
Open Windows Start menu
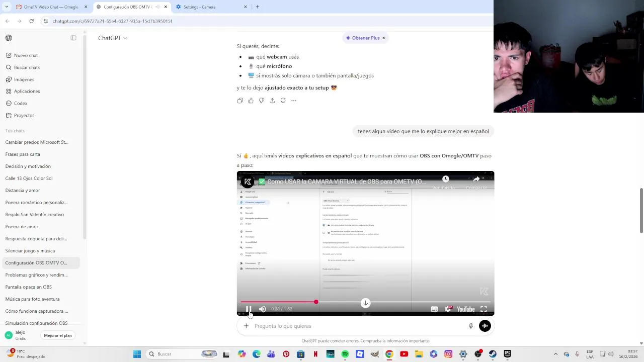coord(137,354)
